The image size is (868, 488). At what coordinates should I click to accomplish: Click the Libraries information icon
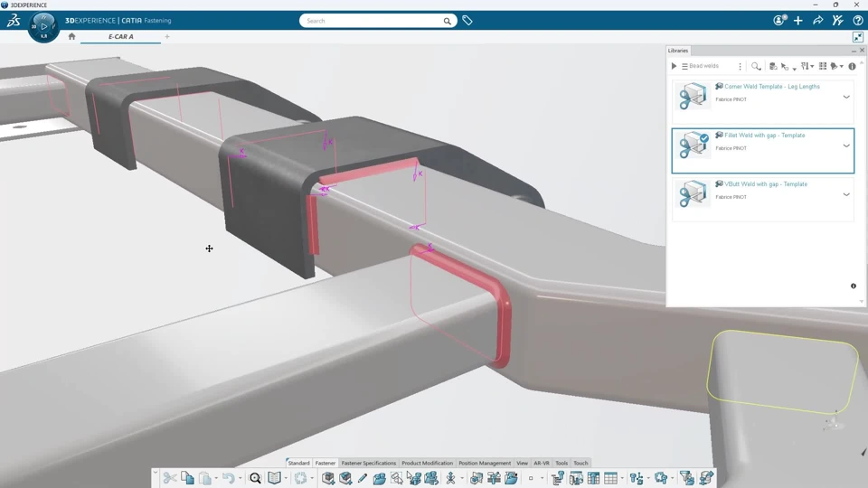point(852,66)
